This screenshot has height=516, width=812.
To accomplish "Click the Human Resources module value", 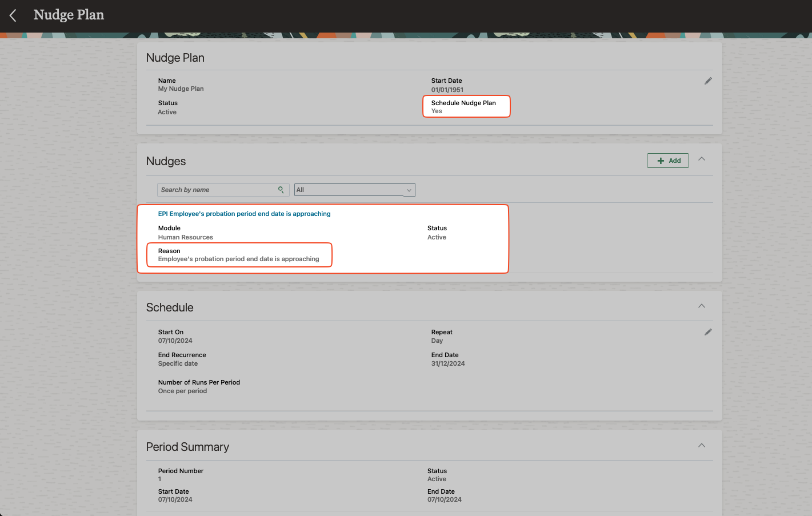I will [x=185, y=237].
